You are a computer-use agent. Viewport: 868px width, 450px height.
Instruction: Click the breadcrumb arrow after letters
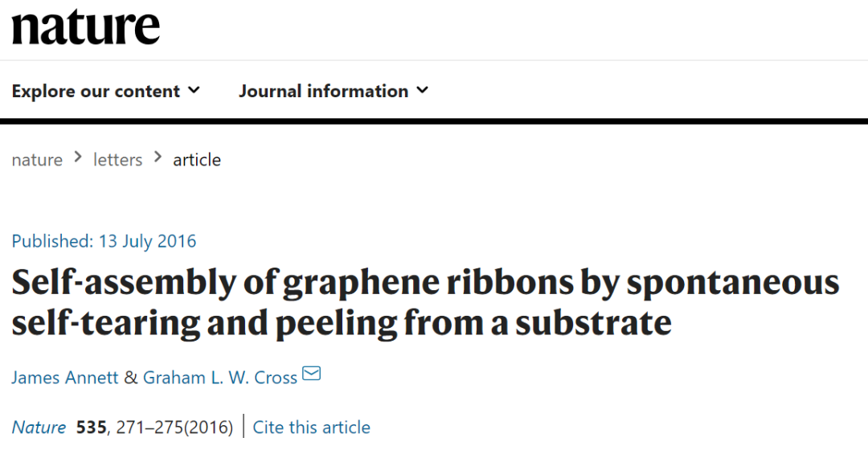(158, 158)
